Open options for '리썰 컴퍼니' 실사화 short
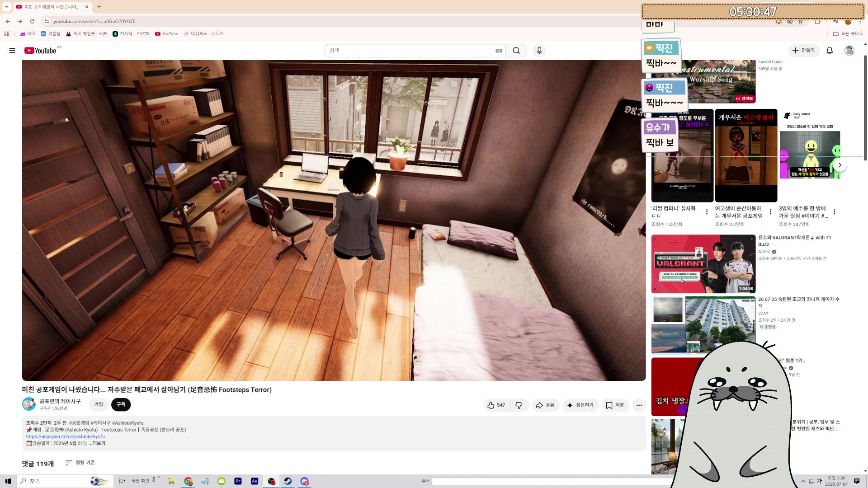This screenshot has height=488, width=868. point(707,212)
